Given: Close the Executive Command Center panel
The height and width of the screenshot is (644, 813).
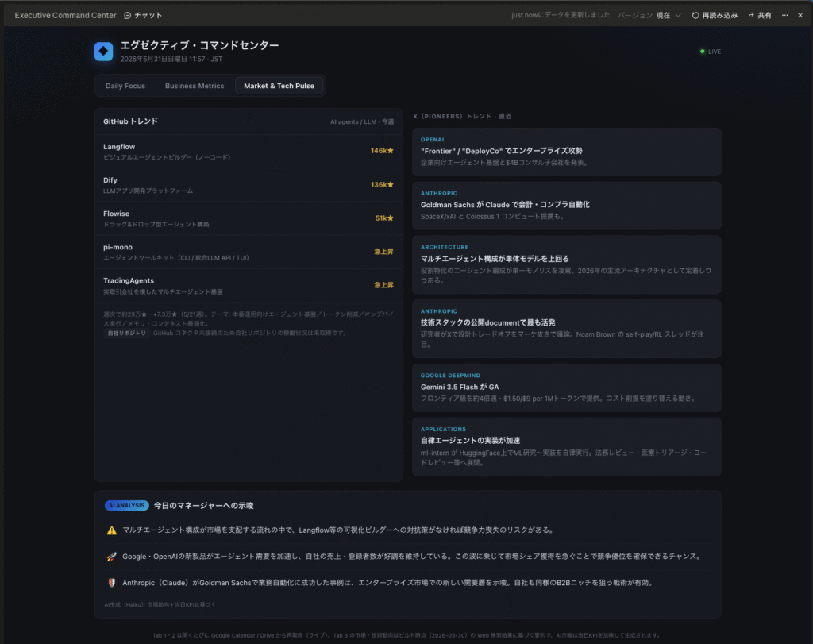Looking at the screenshot, I should 800,16.
